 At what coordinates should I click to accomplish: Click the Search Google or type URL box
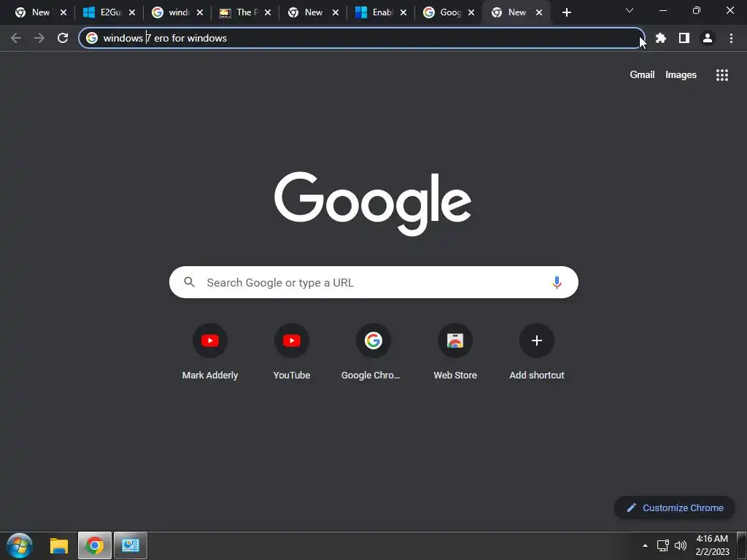373,282
